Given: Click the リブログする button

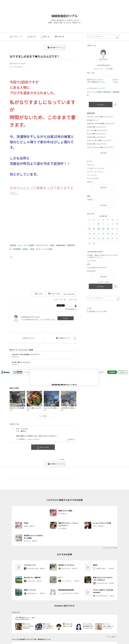Looking at the screenshot, I should point(69,294).
